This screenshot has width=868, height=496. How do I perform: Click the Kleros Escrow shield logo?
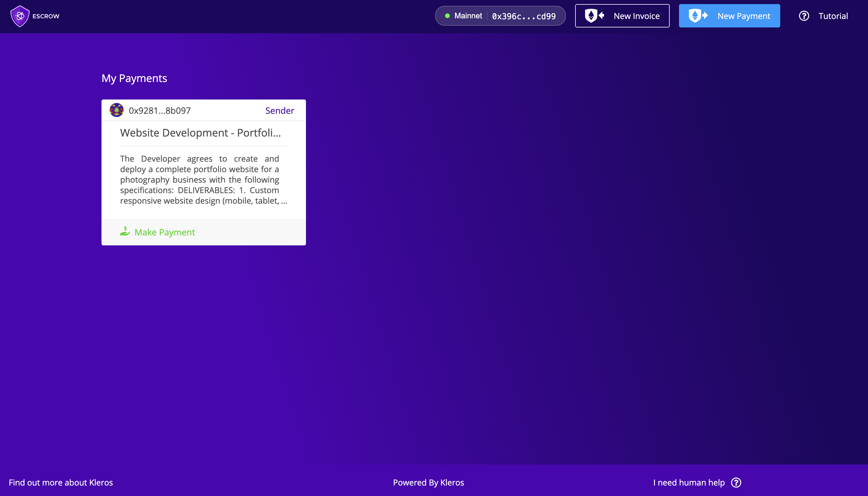click(x=20, y=16)
